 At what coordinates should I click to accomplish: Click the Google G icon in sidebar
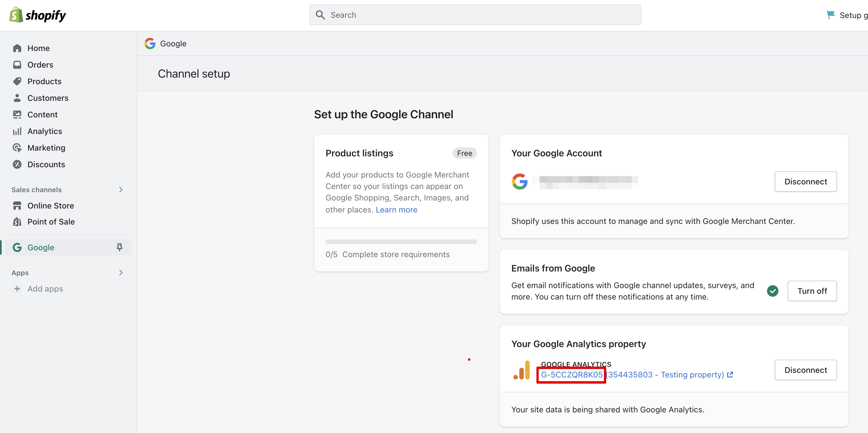click(17, 247)
